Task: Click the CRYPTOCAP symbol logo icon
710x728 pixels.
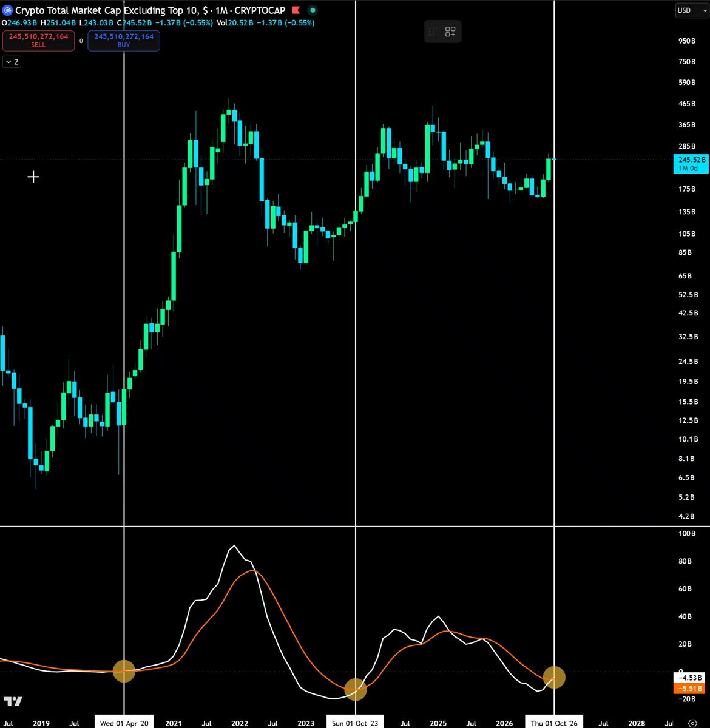Action: click(8, 10)
